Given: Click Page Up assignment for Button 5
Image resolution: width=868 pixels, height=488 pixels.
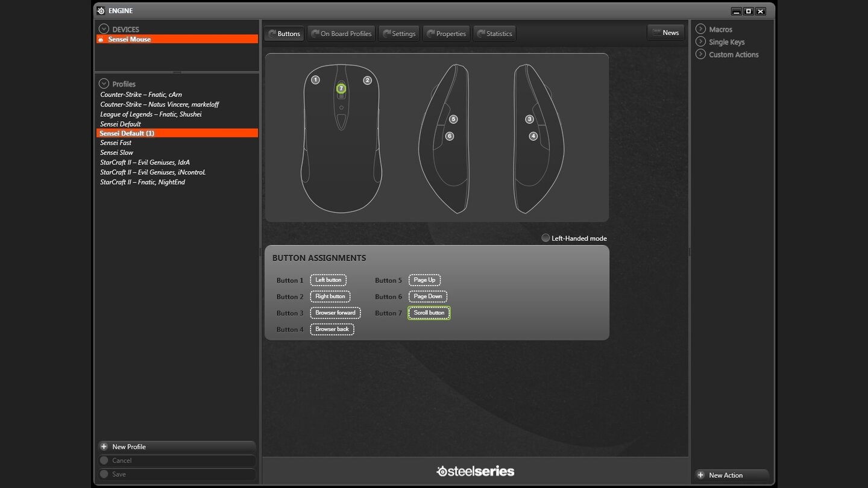Looking at the screenshot, I should click(424, 280).
